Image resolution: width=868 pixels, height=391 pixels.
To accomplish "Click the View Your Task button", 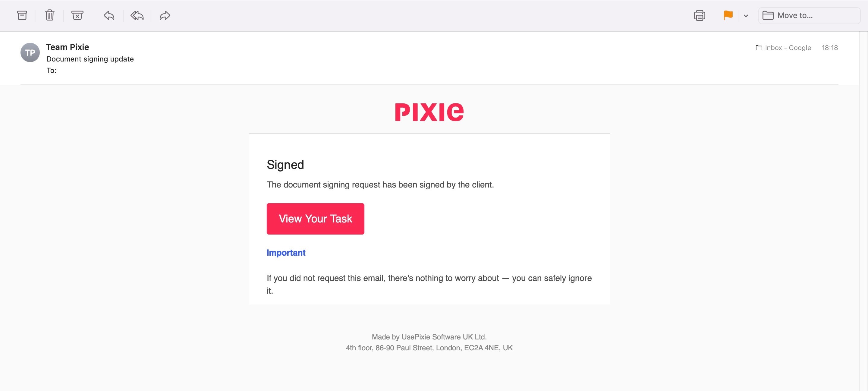I will [315, 219].
